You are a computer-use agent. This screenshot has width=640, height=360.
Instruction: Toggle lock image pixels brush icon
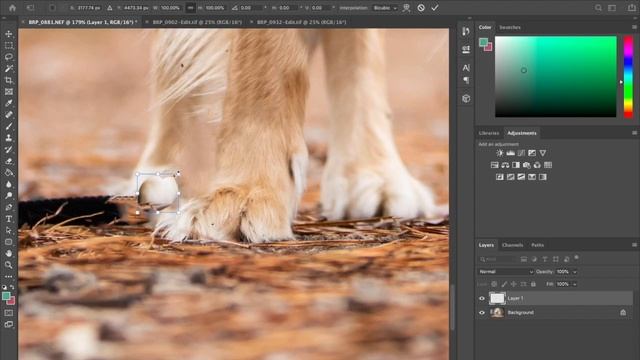504,284
